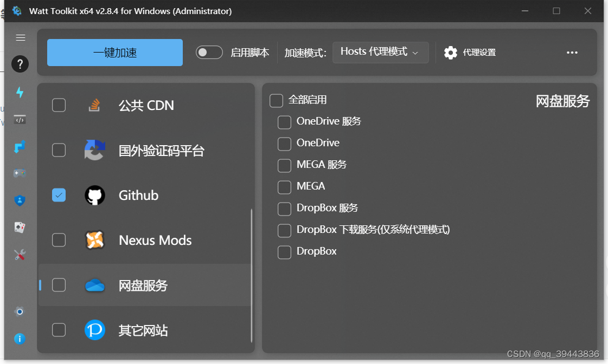Viewport: 608px width, 364px height.
Task: Enable the plain OneDrive checkbox
Action: point(284,144)
